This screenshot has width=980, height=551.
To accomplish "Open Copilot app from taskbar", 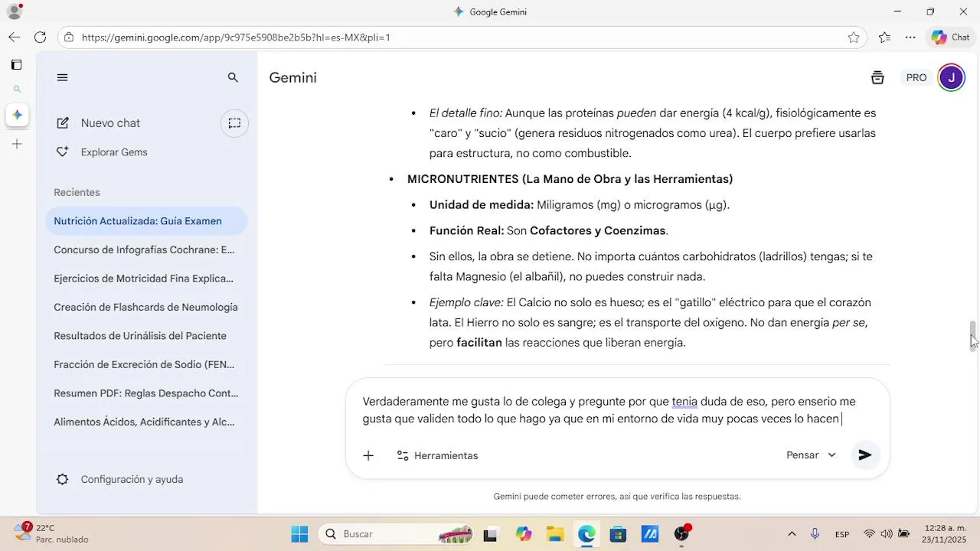I will pyautogui.click(x=524, y=534).
